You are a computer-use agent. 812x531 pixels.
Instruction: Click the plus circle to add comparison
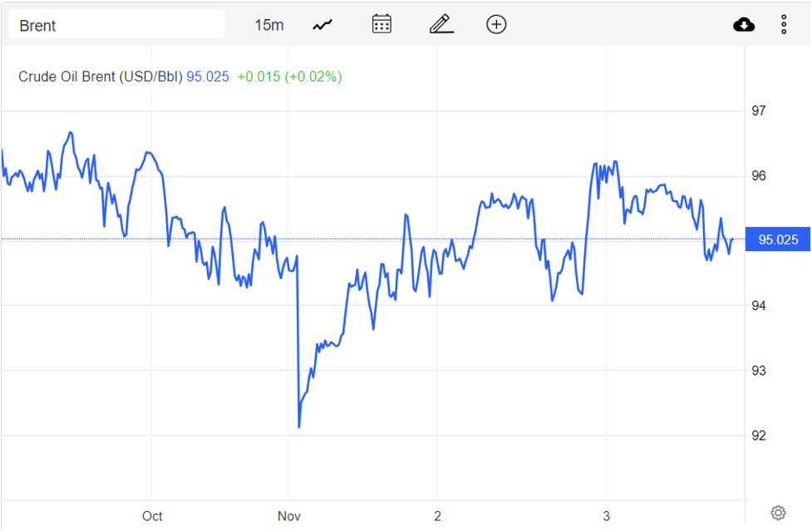coord(496,24)
